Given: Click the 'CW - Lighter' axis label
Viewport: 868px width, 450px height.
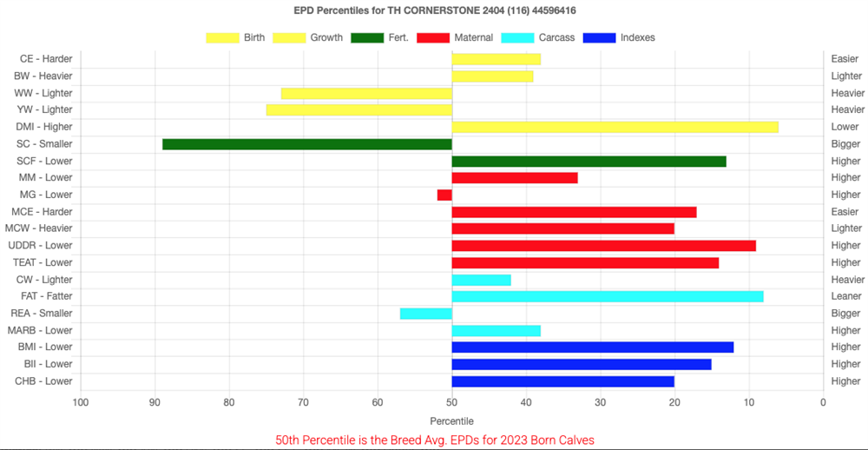Looking at the screenshot, I should pyautogui.click(x=45, y=280).
